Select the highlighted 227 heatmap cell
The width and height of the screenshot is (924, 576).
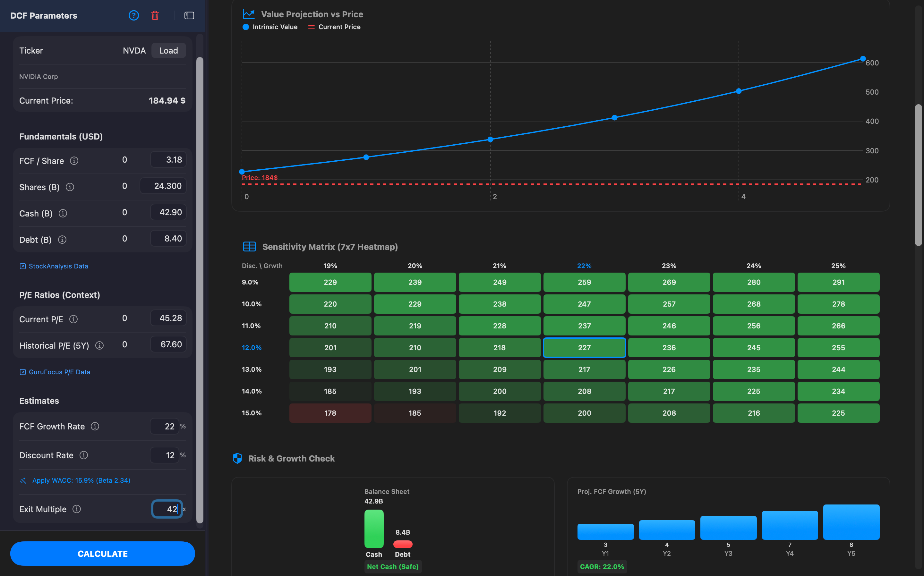[584, 347]
